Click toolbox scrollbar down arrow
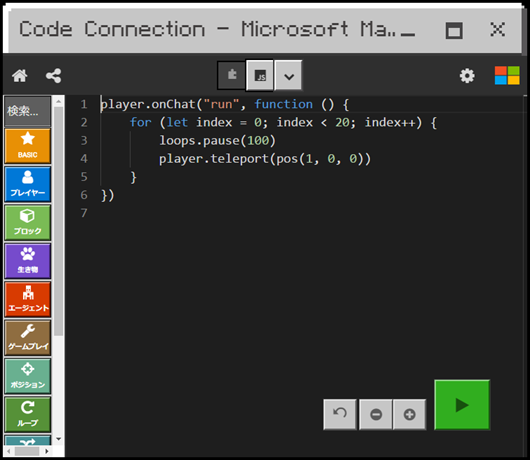Image resolution: width=530 pixels, height=460 pixels. [x=58, y=439]
